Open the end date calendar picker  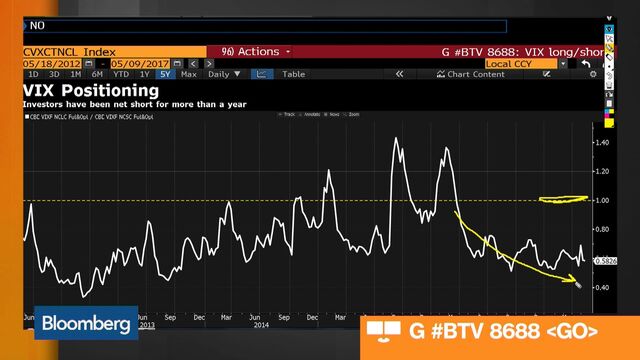(177, 64)
